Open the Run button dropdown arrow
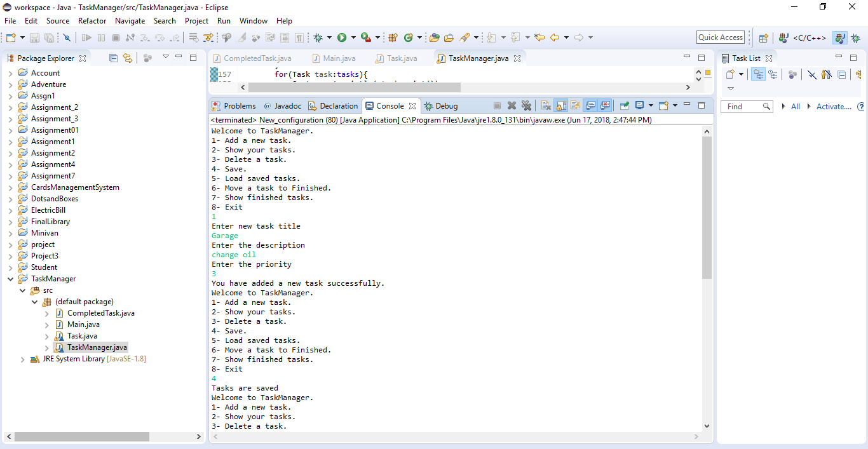 353,37
